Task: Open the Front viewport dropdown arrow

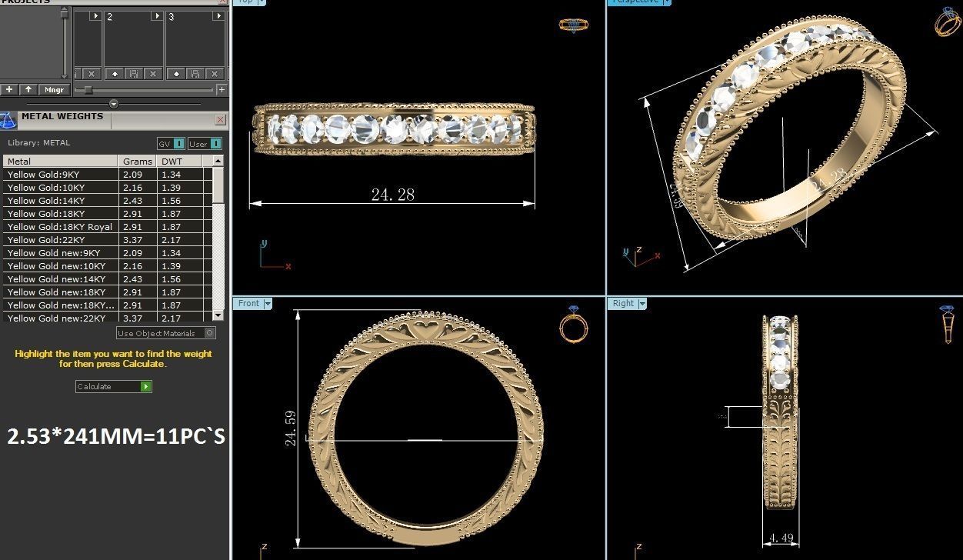Action: [x=268, y=304]
